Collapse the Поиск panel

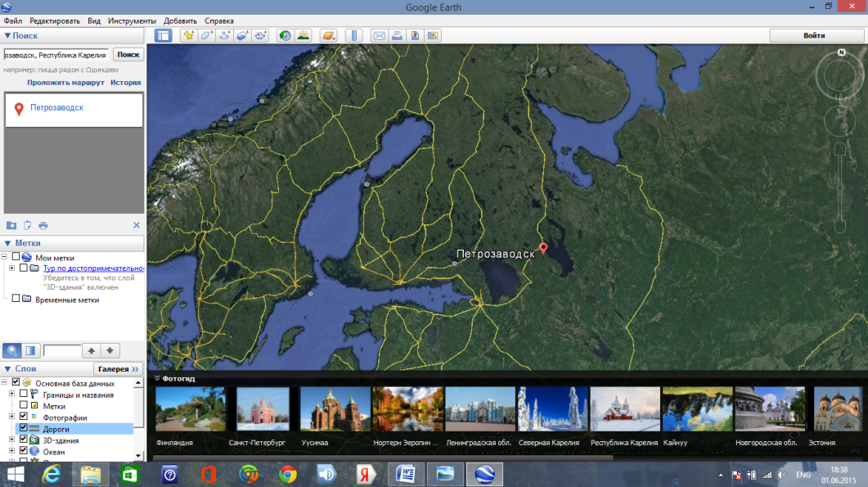[7, 35]
